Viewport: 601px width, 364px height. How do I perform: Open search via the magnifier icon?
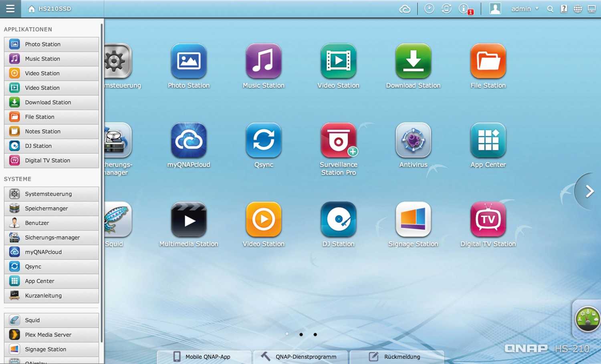550,9
